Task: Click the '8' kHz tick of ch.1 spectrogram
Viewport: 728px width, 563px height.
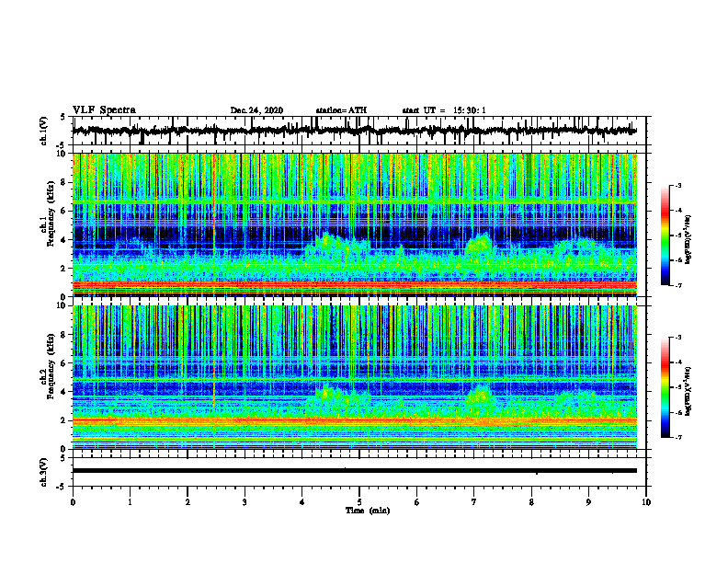Action: coord(64,182)
